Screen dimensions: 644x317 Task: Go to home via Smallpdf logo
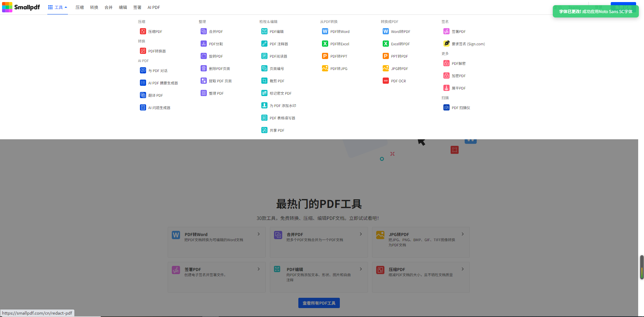(21, 7)
